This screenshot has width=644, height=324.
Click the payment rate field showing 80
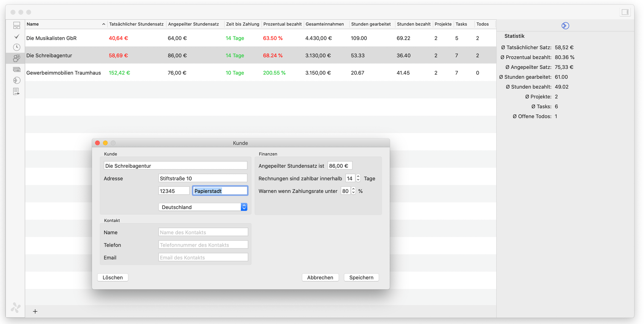(346, 191)
